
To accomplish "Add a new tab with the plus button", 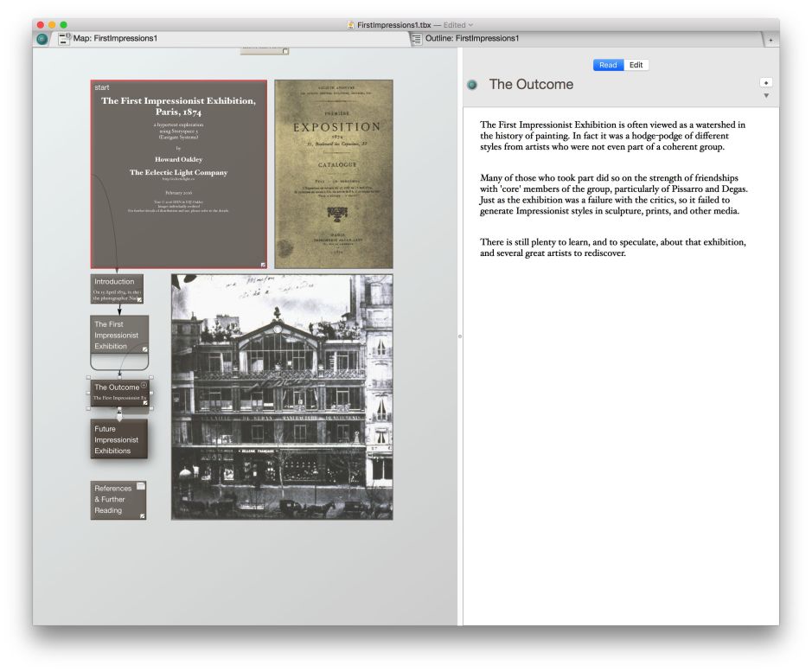I will click(770, 40).
